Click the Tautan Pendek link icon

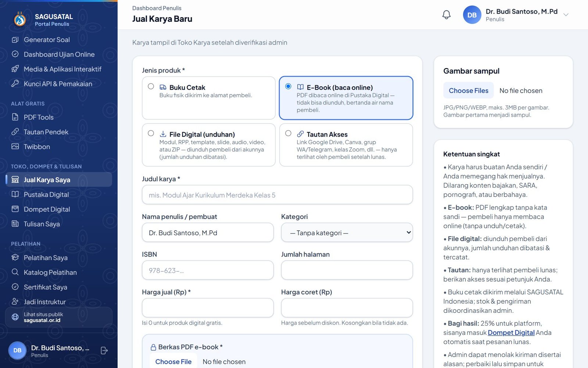(x=15, y=132)
